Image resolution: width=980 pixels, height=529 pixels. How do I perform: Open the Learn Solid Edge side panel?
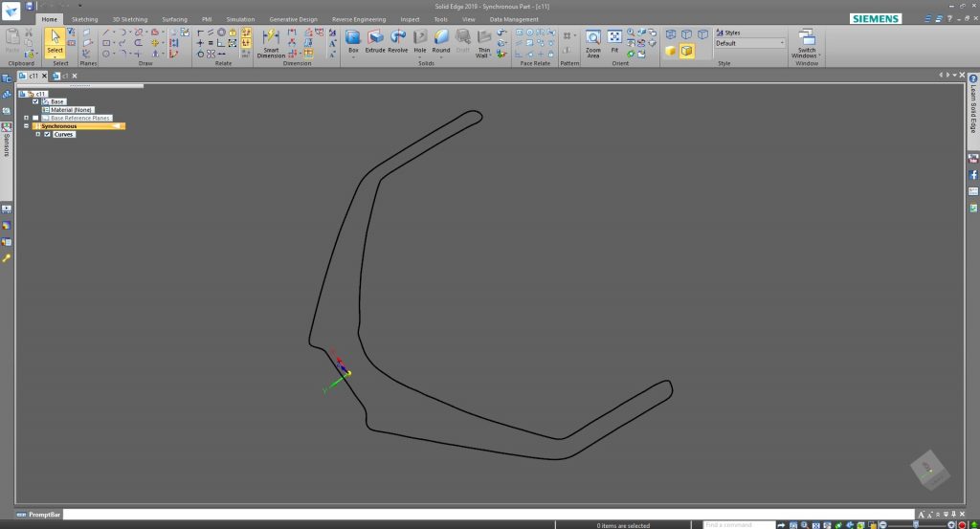coord(973,109)
